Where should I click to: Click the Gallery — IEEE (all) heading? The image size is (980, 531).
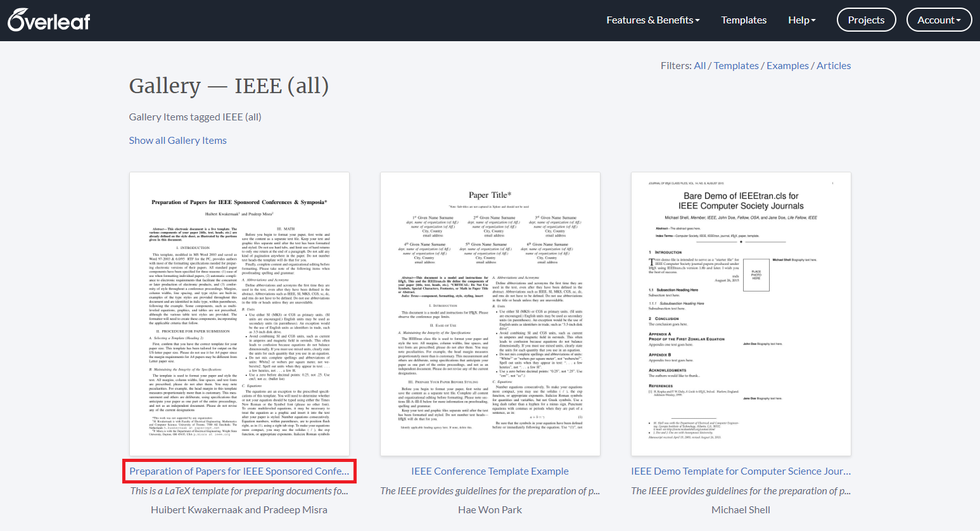pos(229,86)
